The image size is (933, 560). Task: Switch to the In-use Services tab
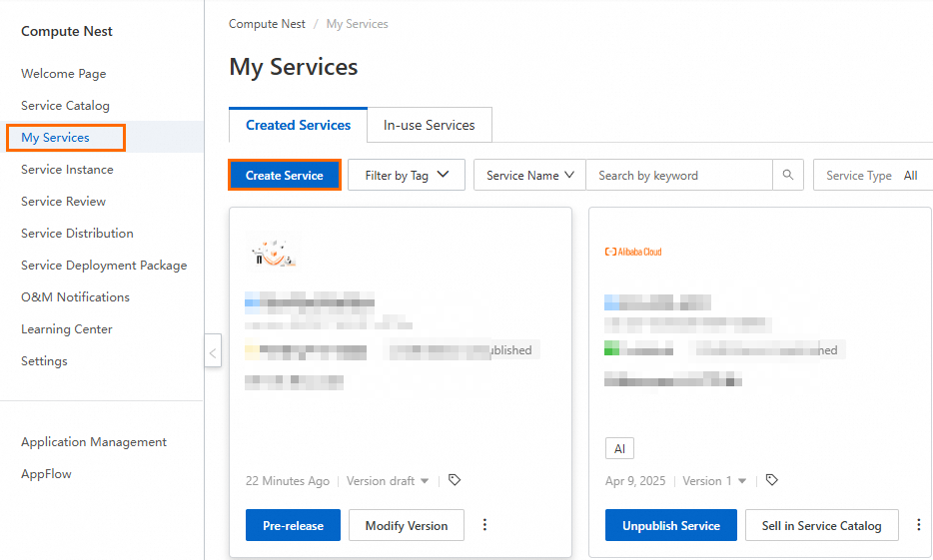pos(429,125)
